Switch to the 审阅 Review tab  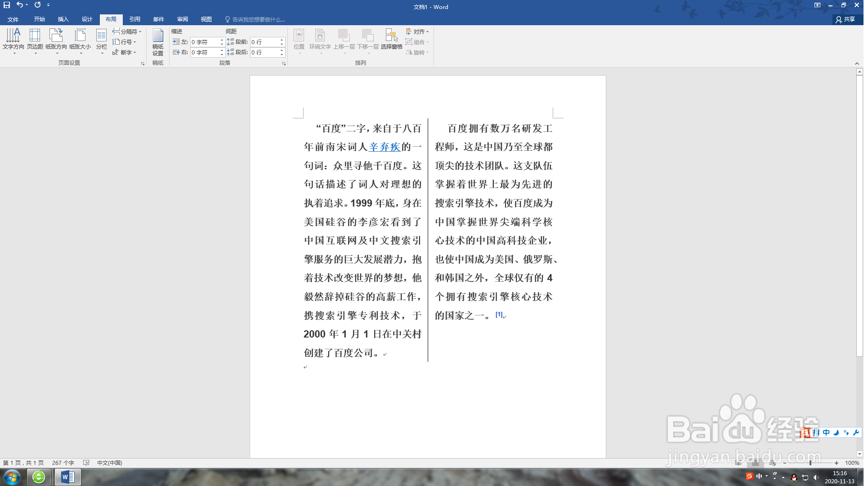click(183, 19)
